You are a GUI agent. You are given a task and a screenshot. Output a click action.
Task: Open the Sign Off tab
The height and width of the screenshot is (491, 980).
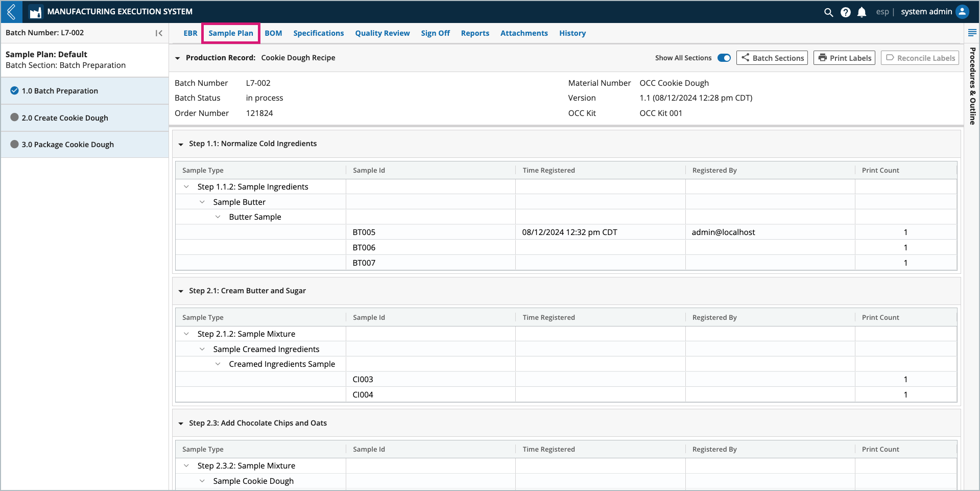pyautogui.click(x=436, y=33)
